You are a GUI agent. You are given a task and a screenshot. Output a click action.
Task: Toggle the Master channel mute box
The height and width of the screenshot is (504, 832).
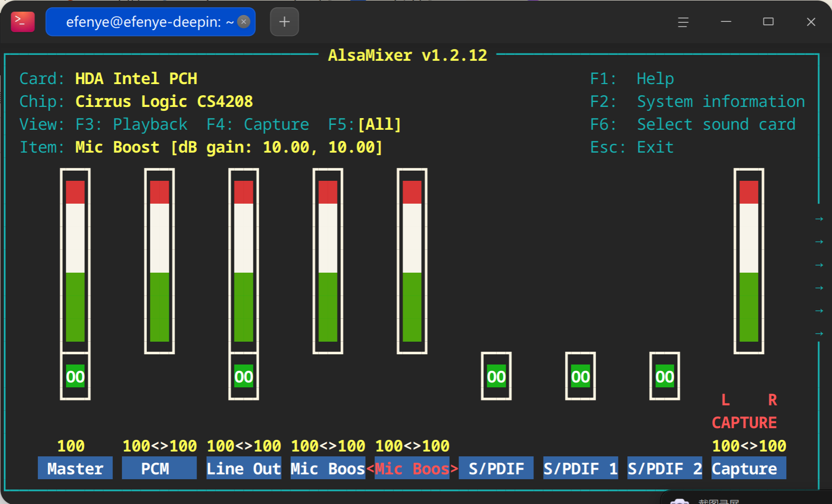(75, 377)
